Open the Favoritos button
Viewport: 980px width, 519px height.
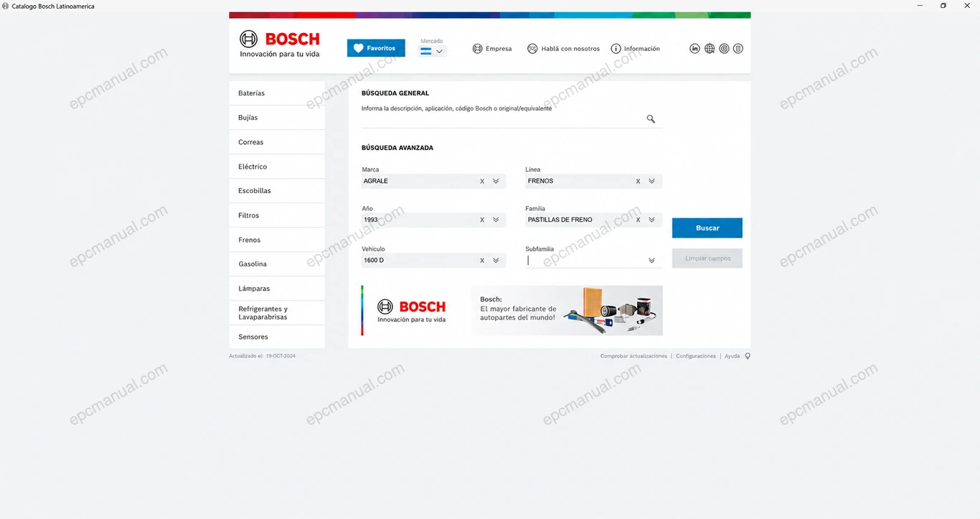tap(376, 48)
